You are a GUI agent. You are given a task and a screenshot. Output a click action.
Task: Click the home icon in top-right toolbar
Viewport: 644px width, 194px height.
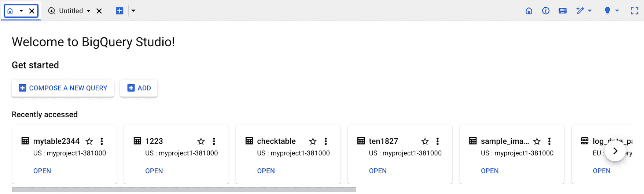[x=529, y=11]
